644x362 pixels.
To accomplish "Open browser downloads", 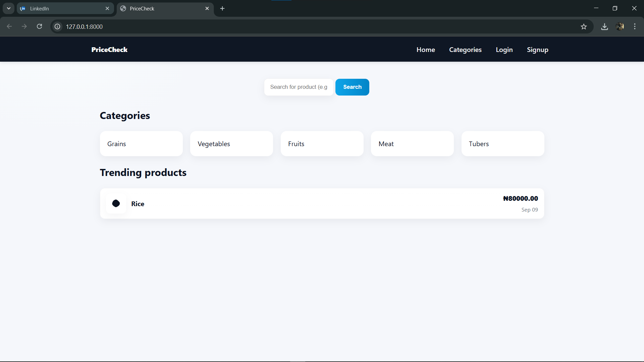I will click(x=604, y=26).
